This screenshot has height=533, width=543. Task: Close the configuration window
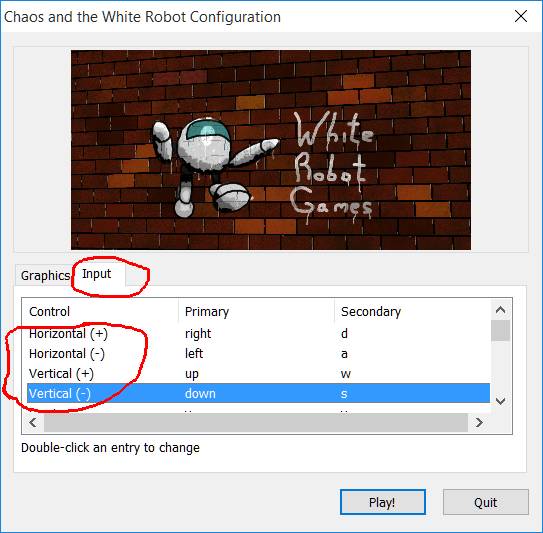coord(521,16)
